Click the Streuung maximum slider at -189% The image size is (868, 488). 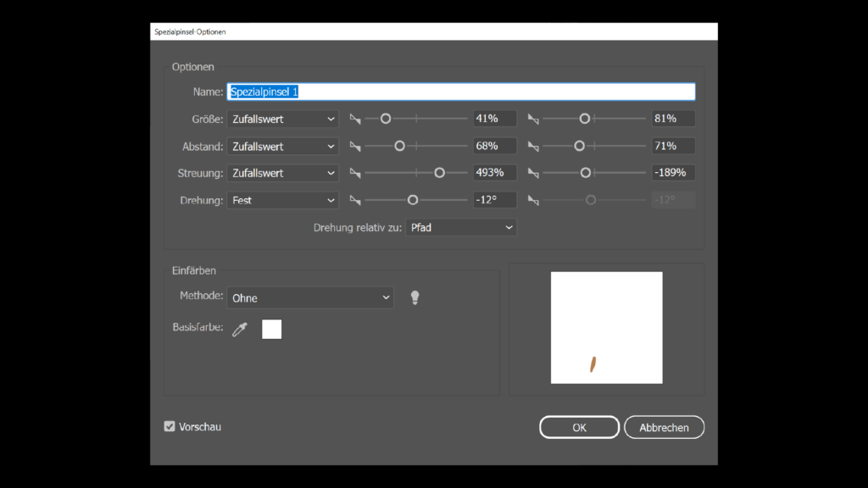point(585,173)
